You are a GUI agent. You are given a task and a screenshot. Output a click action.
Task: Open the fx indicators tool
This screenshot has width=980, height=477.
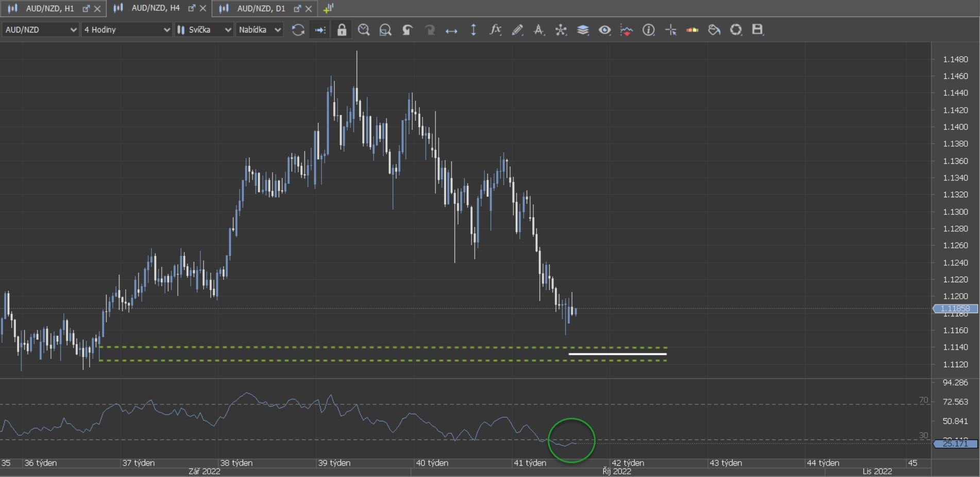pos(495,30)
